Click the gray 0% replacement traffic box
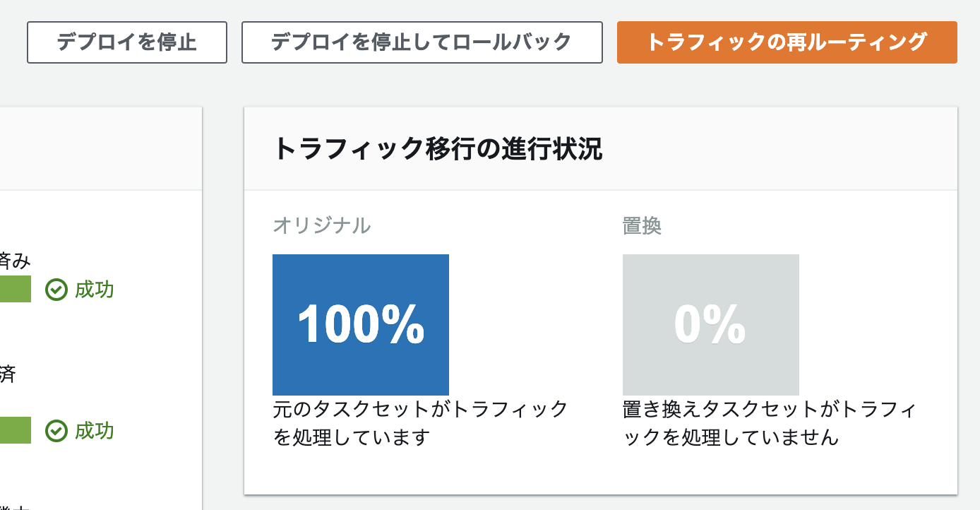The width and height of the screenshot is (980, 510). coord(710,325)
